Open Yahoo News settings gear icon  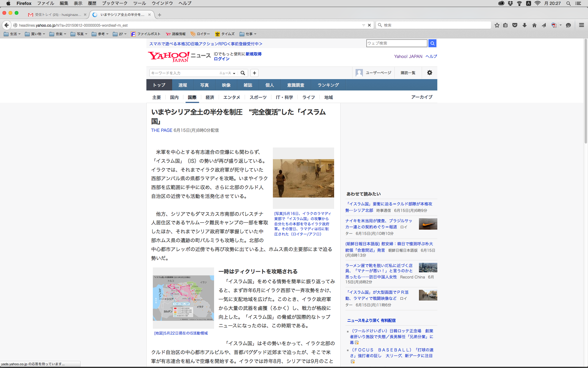(x=429, y=73)
